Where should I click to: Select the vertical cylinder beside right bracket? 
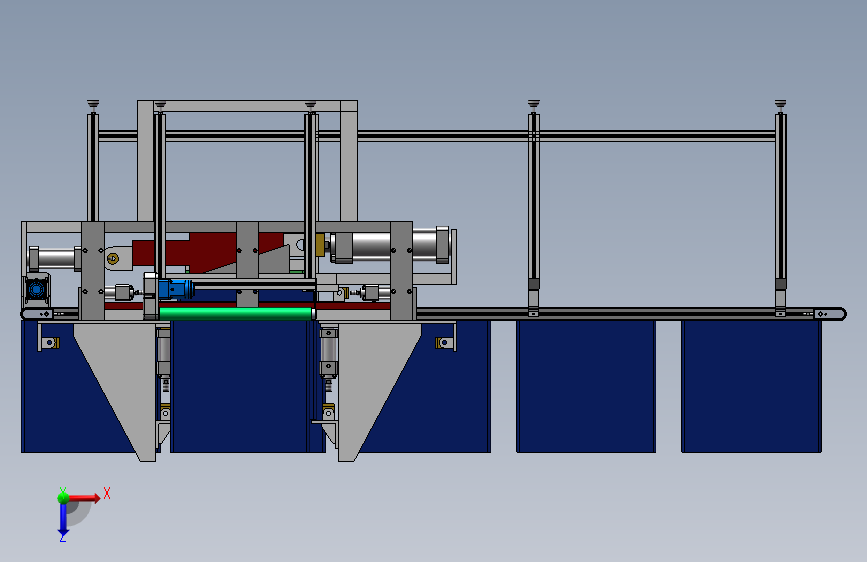pos(328,354)
